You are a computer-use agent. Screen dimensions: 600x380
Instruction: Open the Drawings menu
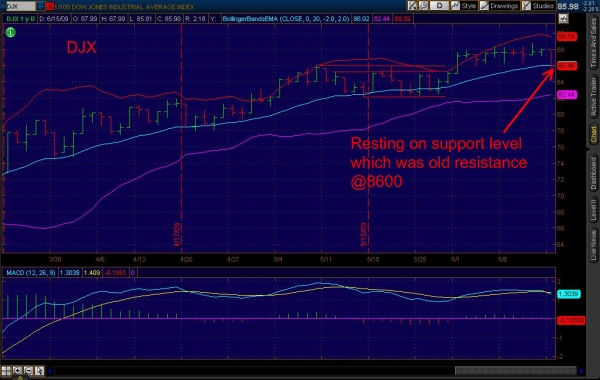(x=500, y=6)
